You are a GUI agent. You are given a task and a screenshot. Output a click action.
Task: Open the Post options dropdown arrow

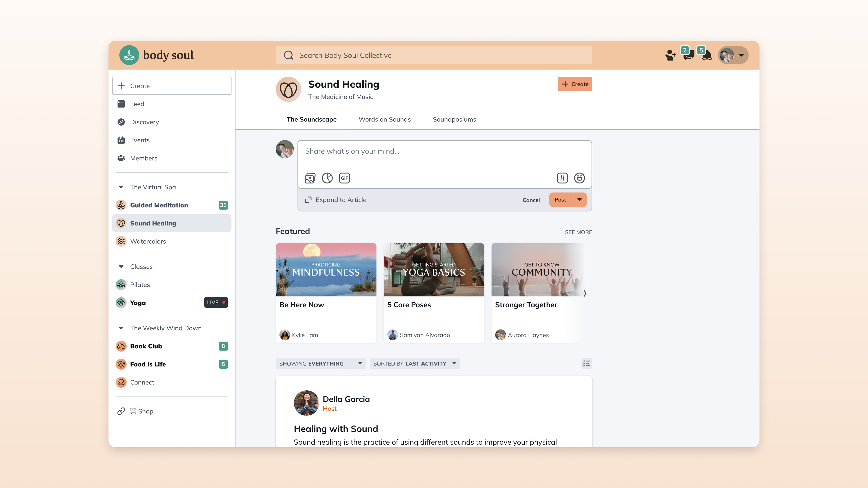click(x=579, y=199)
